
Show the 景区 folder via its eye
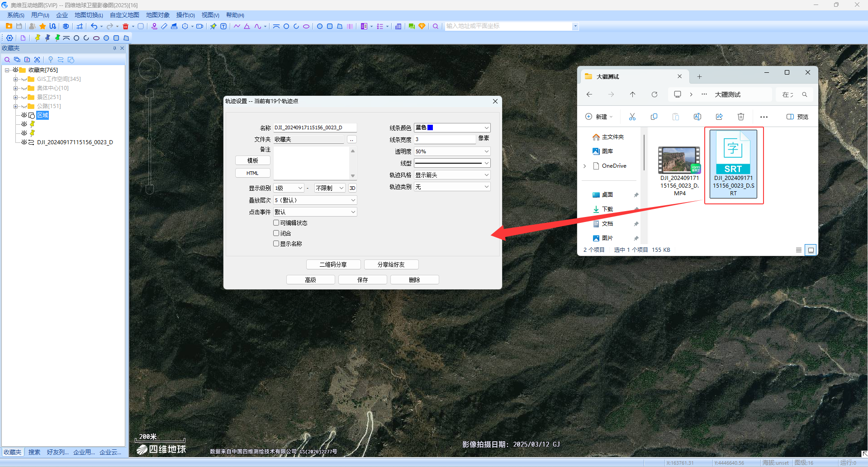tap(24, 97)
